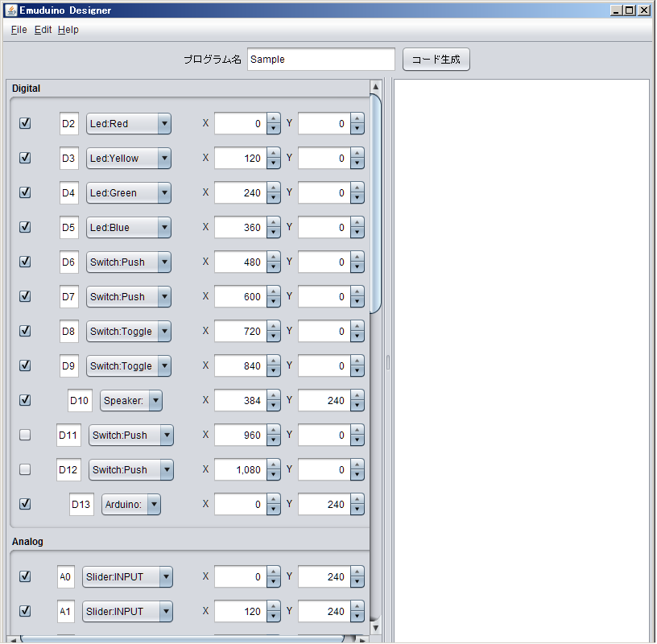Enable the D12 pin checkbox
The width and height of the screenshot is (657, 644).
[25, 469]
